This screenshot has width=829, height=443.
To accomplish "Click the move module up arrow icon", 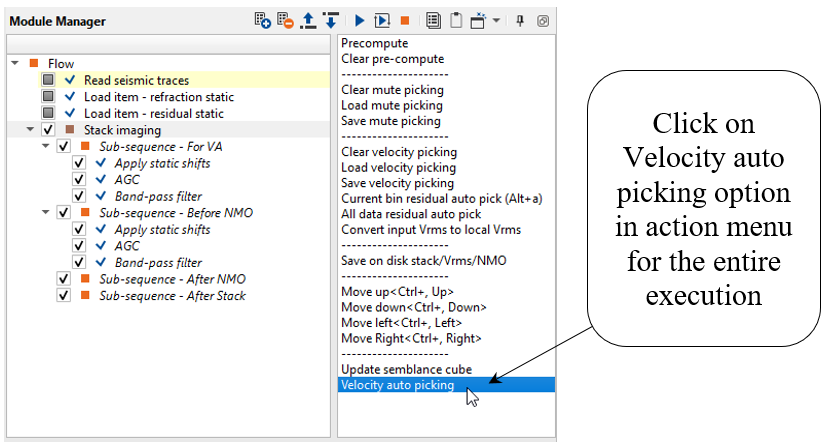I will pos(308,21).
